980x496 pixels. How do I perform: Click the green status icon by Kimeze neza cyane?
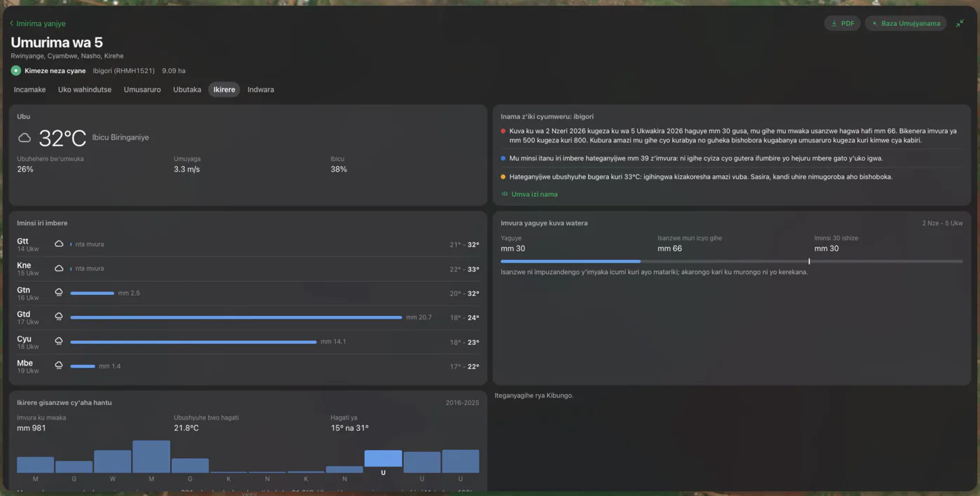click(x=16, y=71)
